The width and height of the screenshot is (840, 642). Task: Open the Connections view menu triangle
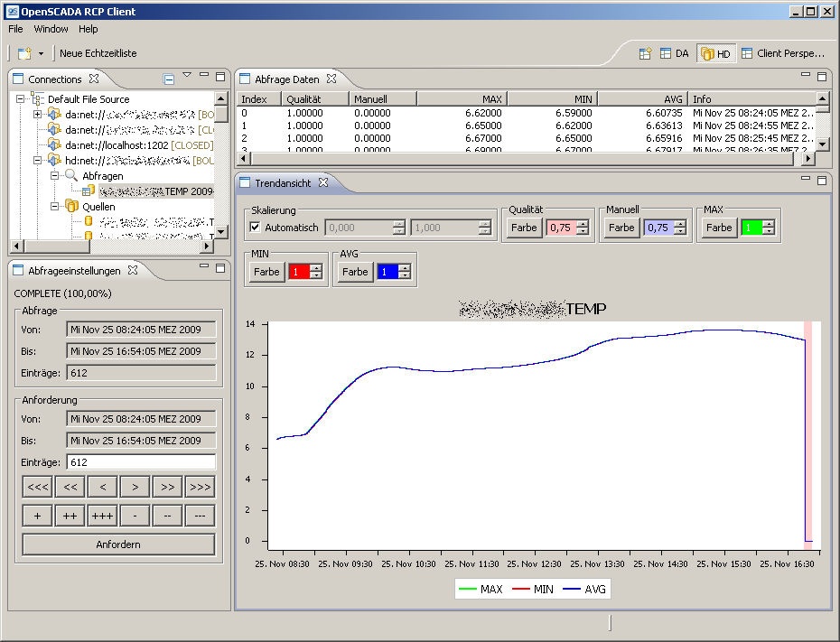(187, 75)
